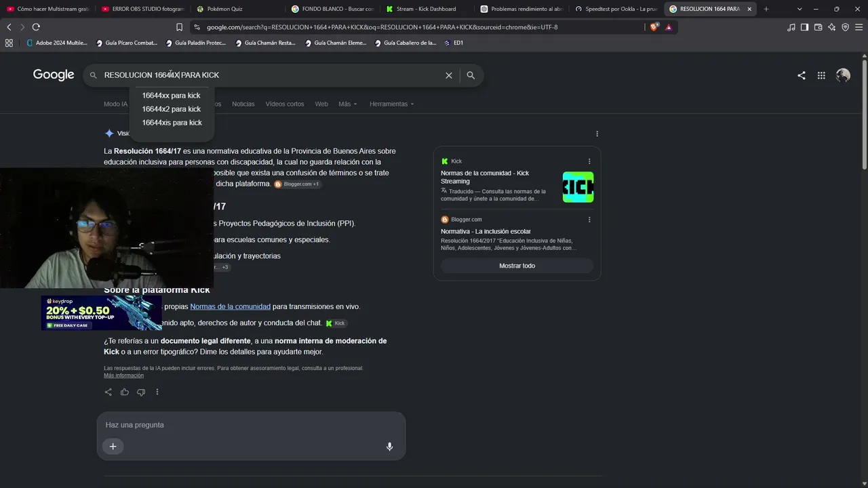Open Google apps grid
Viewport: 868px width, 488px height.
[x=821, y=75]
